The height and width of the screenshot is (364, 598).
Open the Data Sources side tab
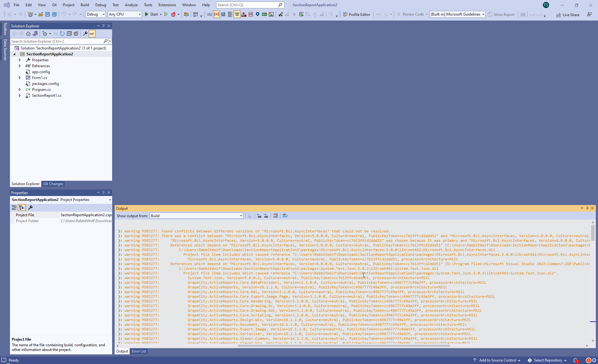(5, 49)
